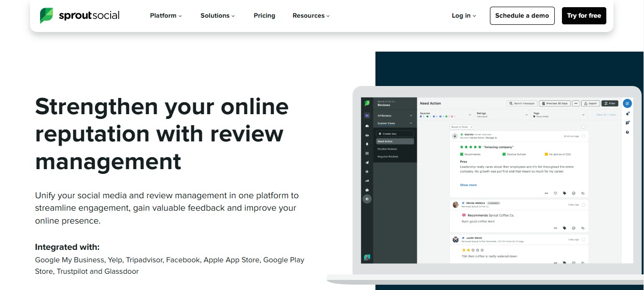Click the Show more link in Barista's review

click(x=468, y=185)
